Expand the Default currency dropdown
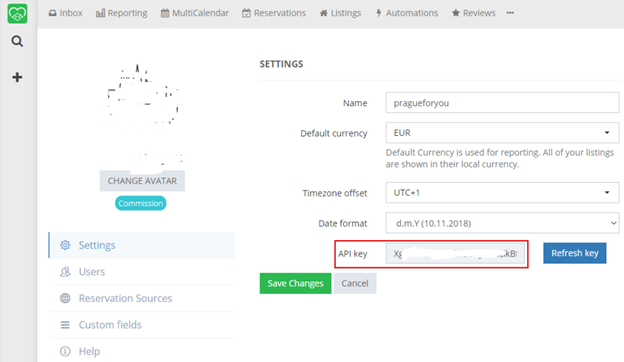 (502, 133)
